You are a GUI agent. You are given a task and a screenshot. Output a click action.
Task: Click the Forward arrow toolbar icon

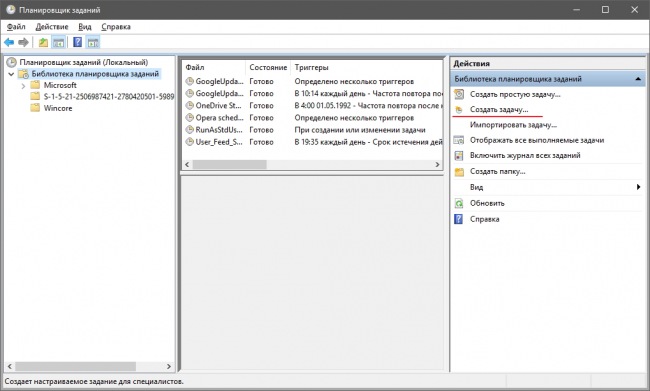click(x=23, y=42)
